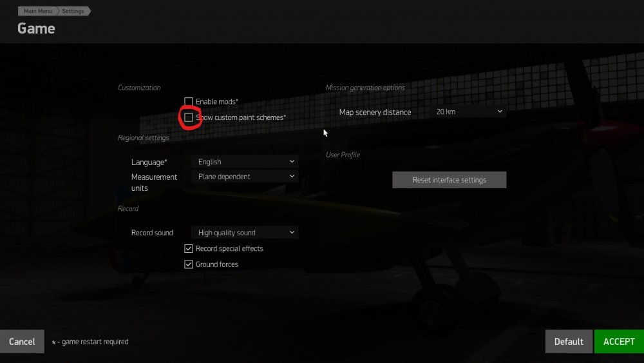Click Reset interface settings button
Image resolution: width=644 pixels, height=363 pixels.
450,180
